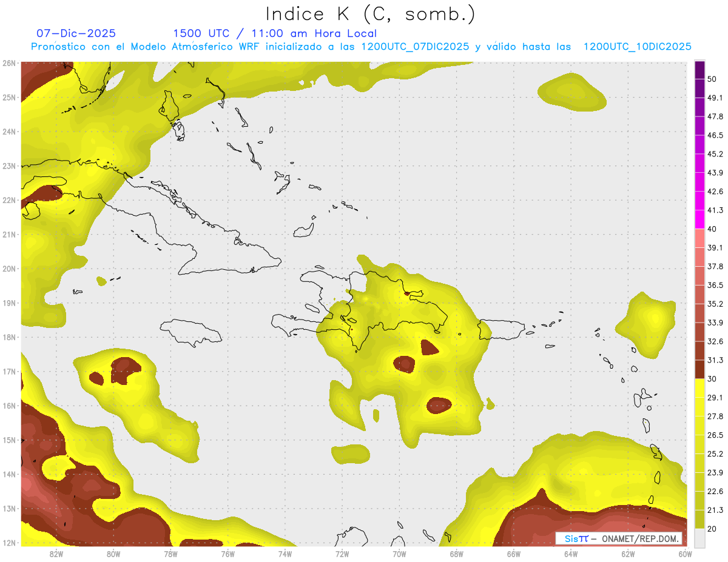This screenshot has width=728, height=562.
Task: Click the '47.8' color scale value
Action: click(x=715, y=116)
